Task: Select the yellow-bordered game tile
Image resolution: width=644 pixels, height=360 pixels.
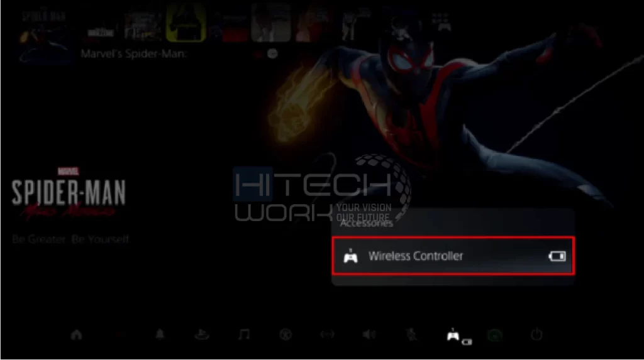Action: [x=186, y=23]
